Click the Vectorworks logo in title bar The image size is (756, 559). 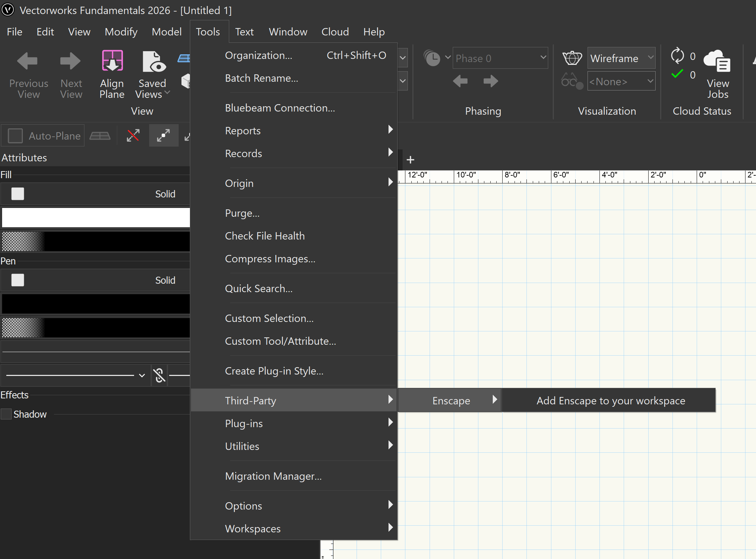8,10
